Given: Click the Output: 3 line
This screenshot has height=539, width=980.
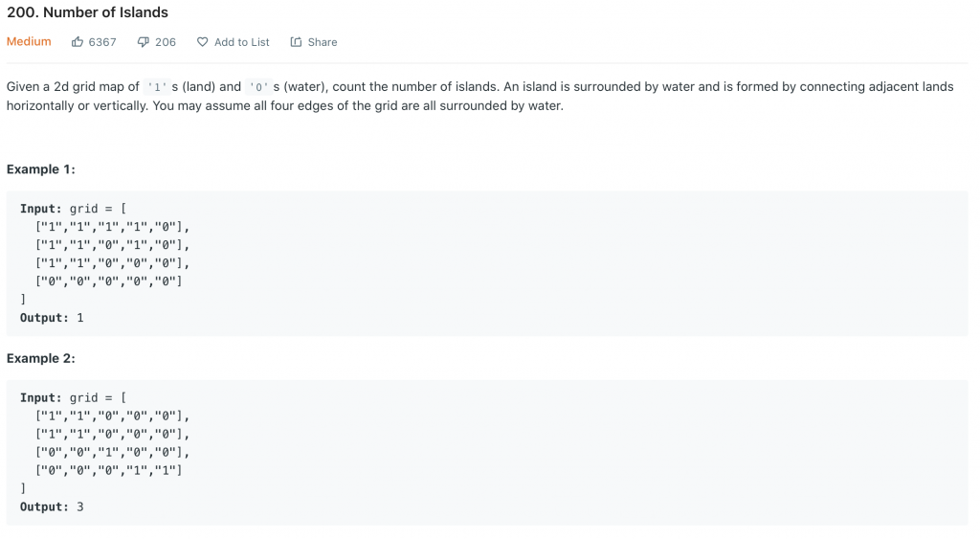Looking at the screenshot, I should tap(52, 506).
